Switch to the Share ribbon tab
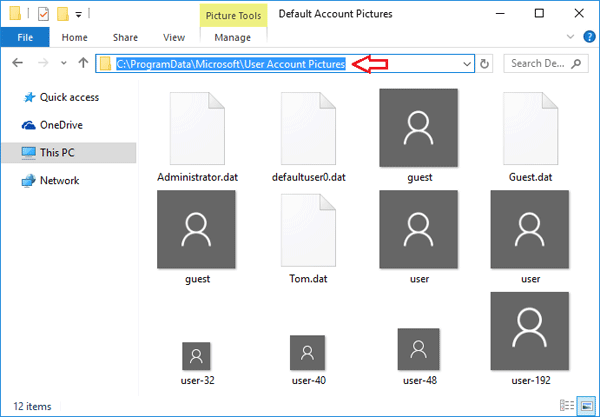This screenshot has width=600, height=417. (124, 38)
